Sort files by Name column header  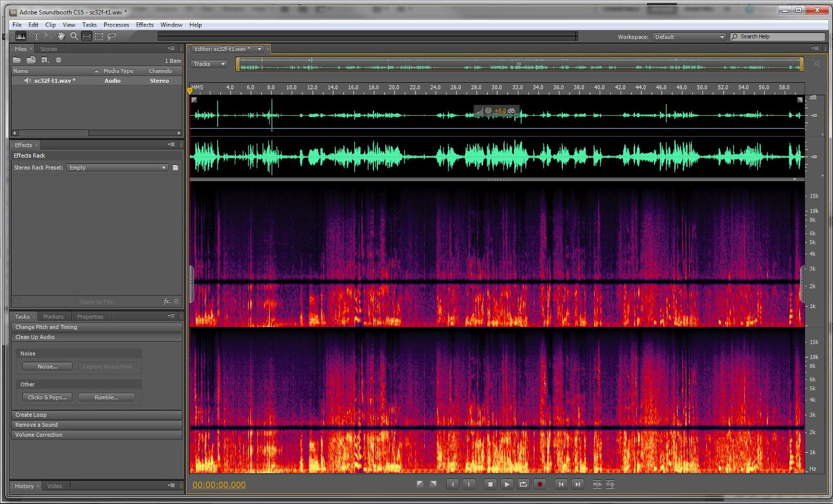(x=56, y=71)
